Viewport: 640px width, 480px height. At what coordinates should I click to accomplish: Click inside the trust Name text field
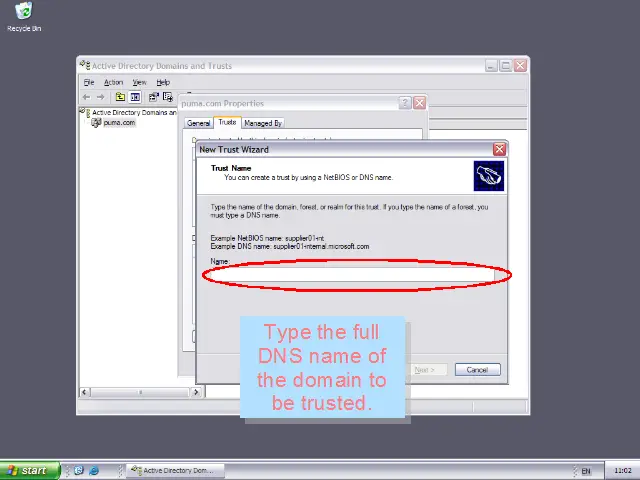[x=356, y=275]
